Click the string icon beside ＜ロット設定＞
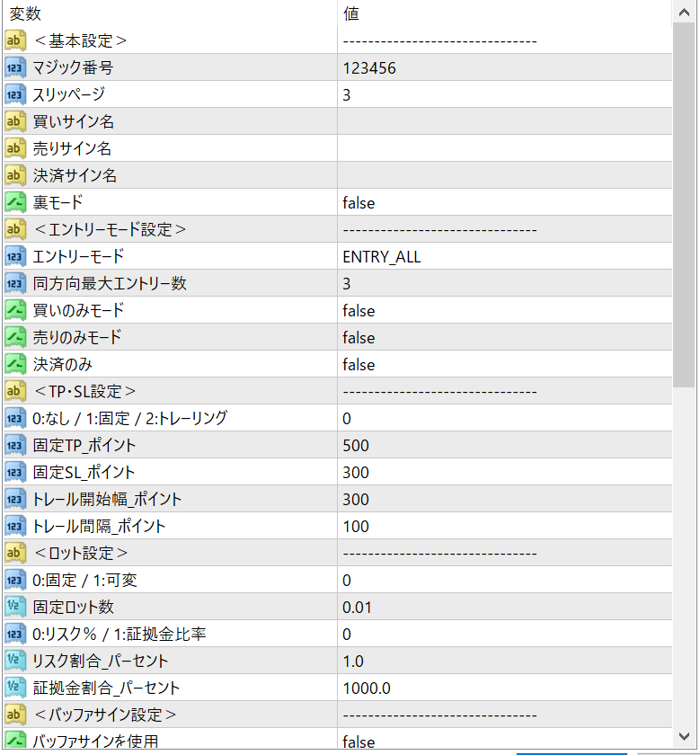This screenshot has height=755, width=700. click(x=15, y=553)
